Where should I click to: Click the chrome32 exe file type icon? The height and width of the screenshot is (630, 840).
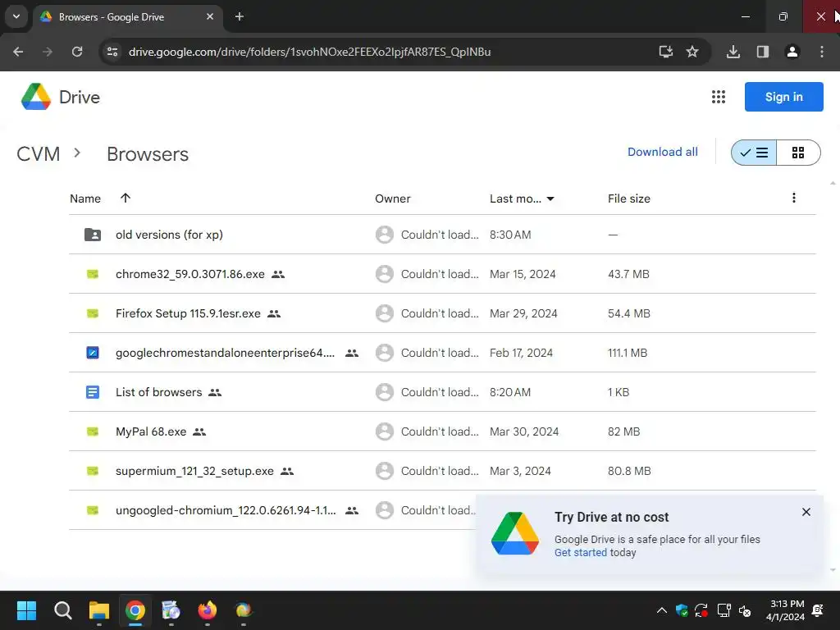coord(93,274)
